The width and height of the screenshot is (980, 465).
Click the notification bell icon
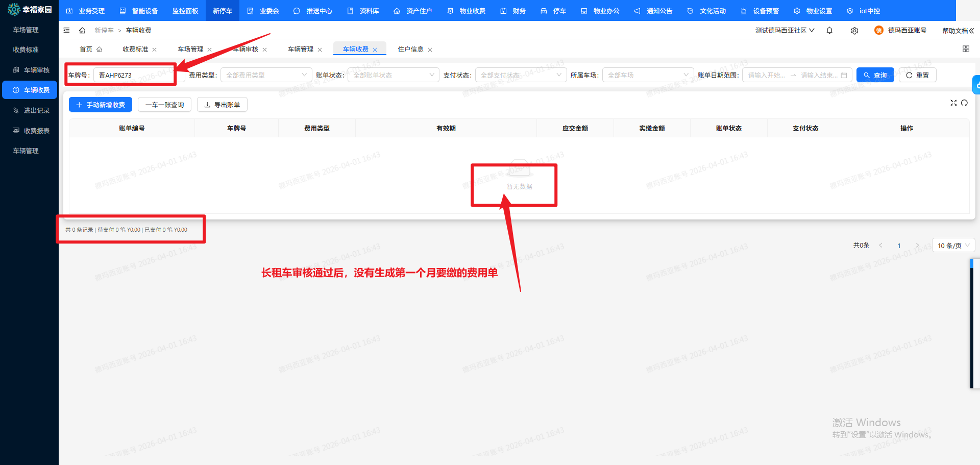[x=829, y=30]
